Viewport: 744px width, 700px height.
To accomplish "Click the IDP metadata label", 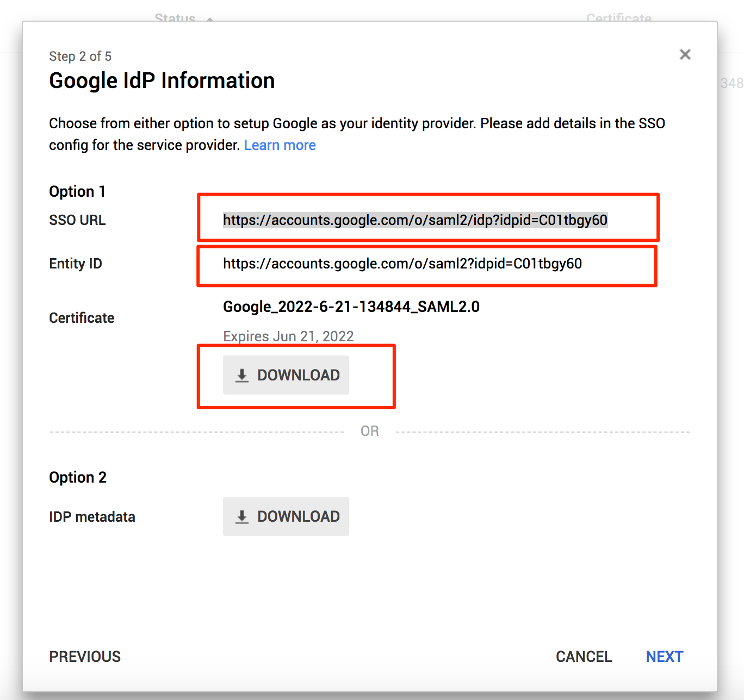I will click(92, 517).
